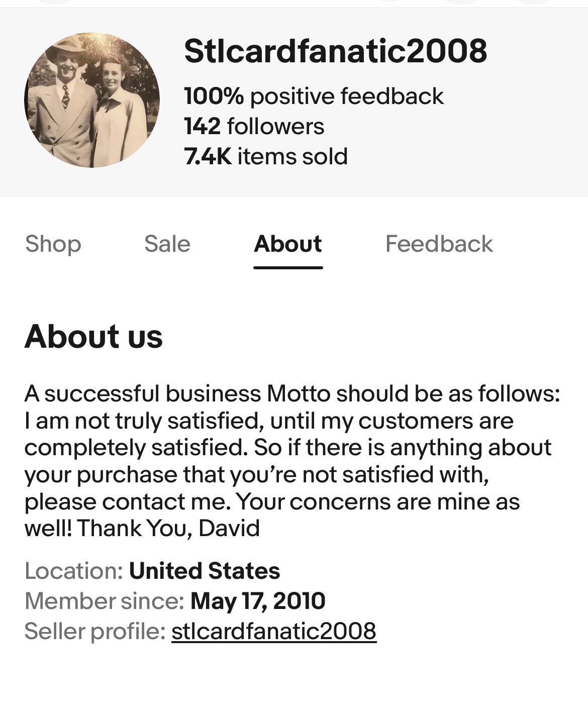Click the 7.4K items sold stat
Viewport: 588px width, 718px height.
point(265,156)
